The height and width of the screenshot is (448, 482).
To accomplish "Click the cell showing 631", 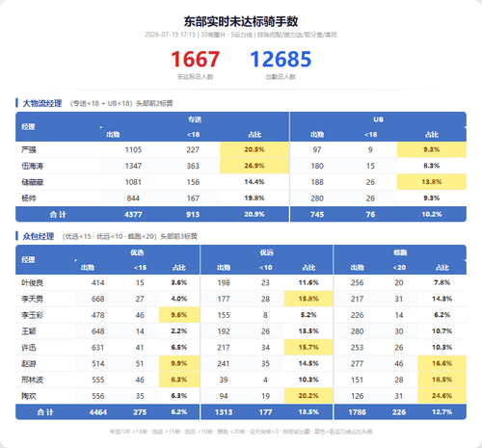I will point(97,348).
